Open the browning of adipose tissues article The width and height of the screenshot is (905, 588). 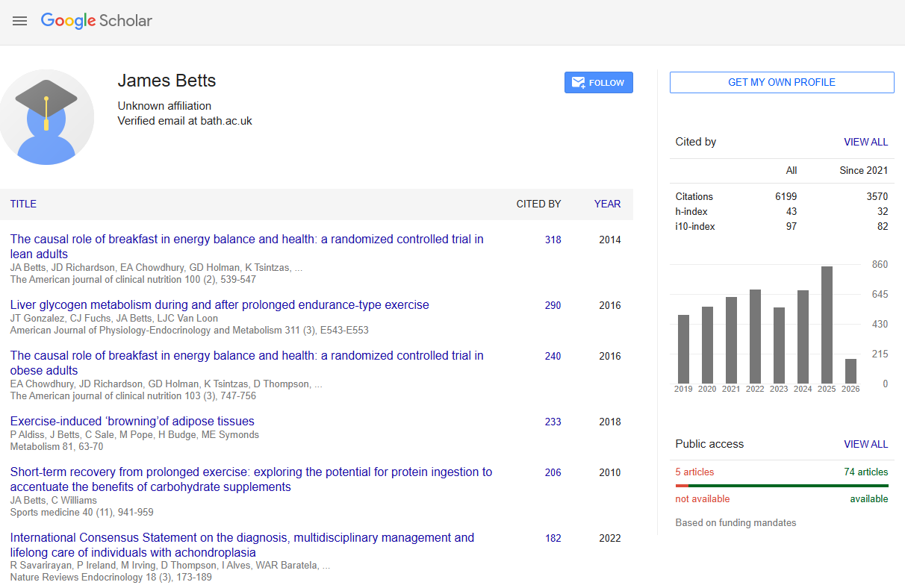tap(131, 421)
